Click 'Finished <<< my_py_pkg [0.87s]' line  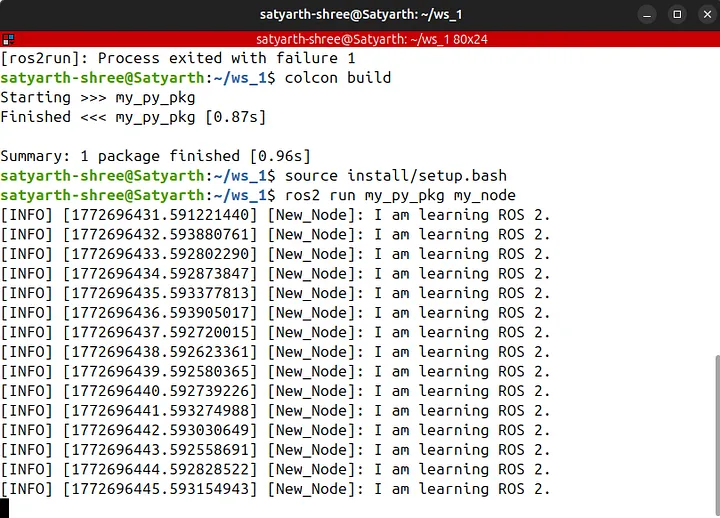(133, 117)
